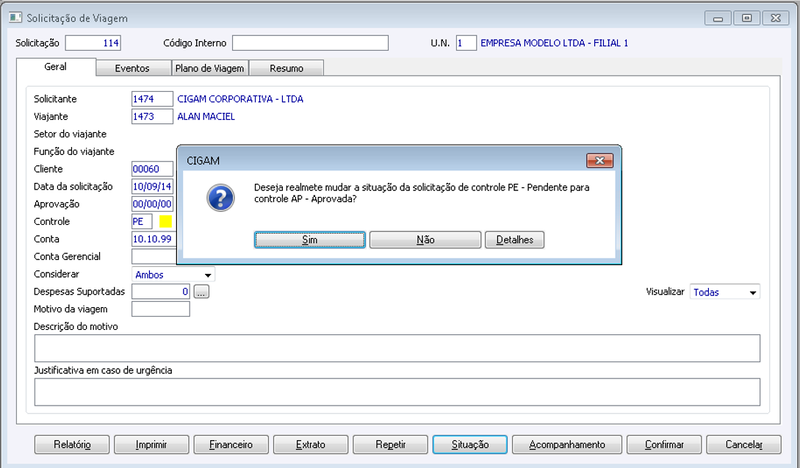Click the Cliente field 00060
This screenshot has width=800, height=468.
(x=152, y=169)
